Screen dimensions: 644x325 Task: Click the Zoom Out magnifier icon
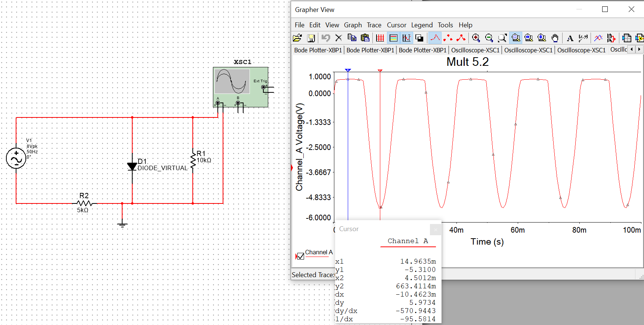[x=489, y=38]
